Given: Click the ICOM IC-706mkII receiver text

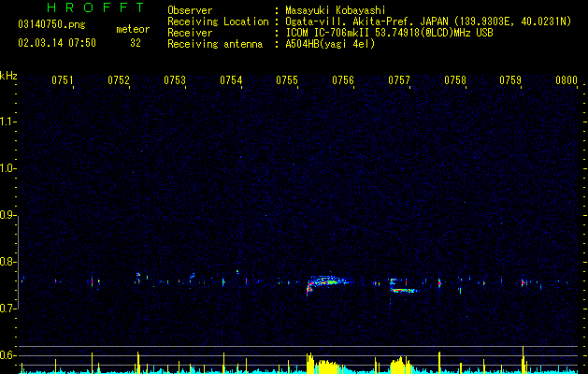Looking at the screenshot, I should pyautogui.click(x=389, y=33).
